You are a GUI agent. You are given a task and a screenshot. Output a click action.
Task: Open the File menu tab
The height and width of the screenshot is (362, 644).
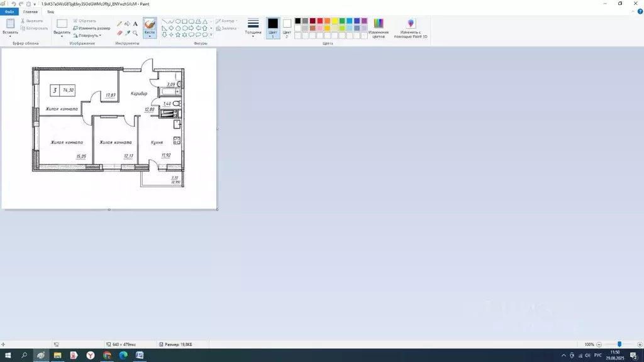(9, 12)
